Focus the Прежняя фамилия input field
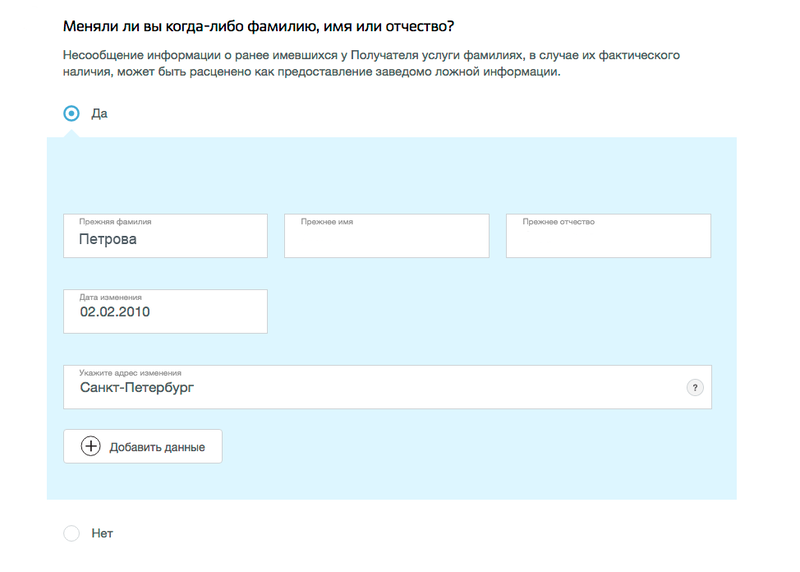 click(165, 236)
